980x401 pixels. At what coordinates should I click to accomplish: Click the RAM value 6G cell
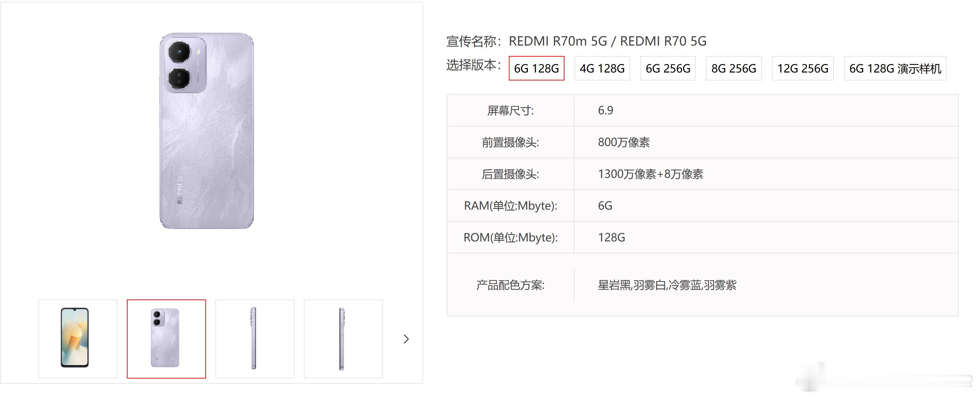tap(605, 206)
